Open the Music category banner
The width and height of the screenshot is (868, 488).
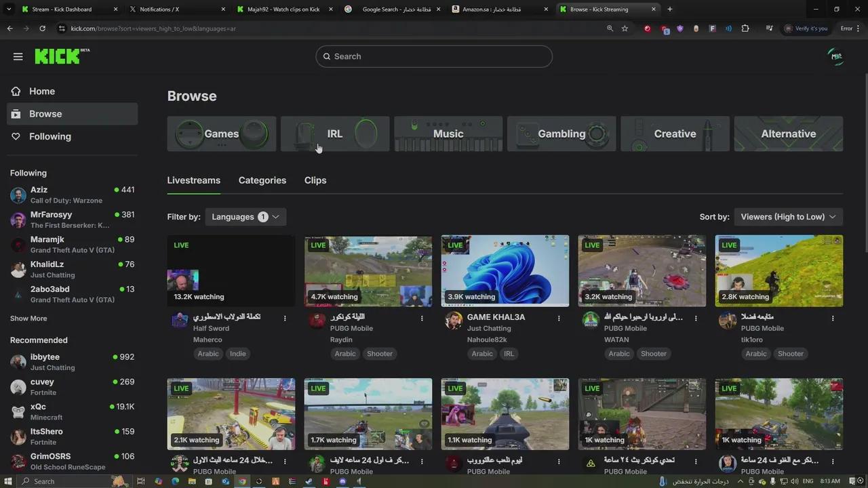click(x=448, y=134)
